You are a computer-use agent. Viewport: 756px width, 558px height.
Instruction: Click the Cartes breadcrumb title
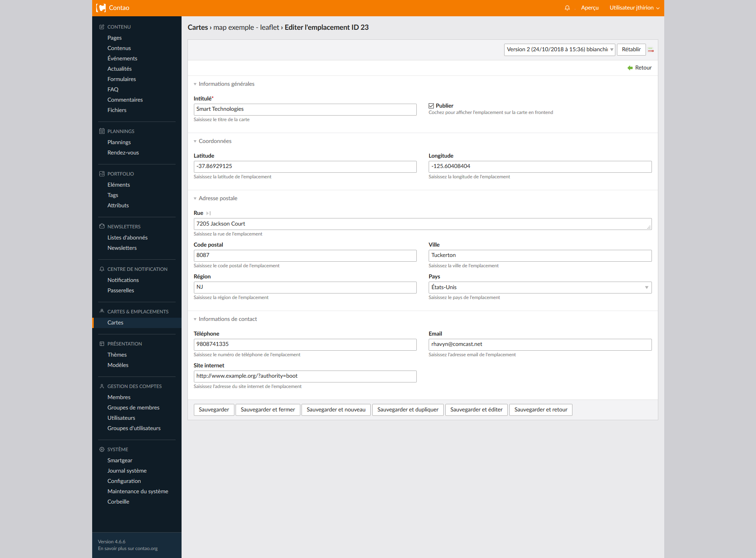coord(198,27)
